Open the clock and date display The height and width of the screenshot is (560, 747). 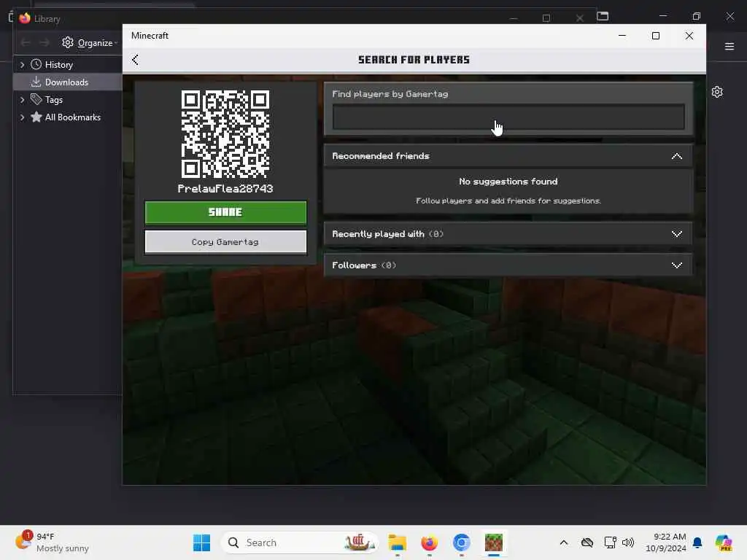(x=665, y=542)
